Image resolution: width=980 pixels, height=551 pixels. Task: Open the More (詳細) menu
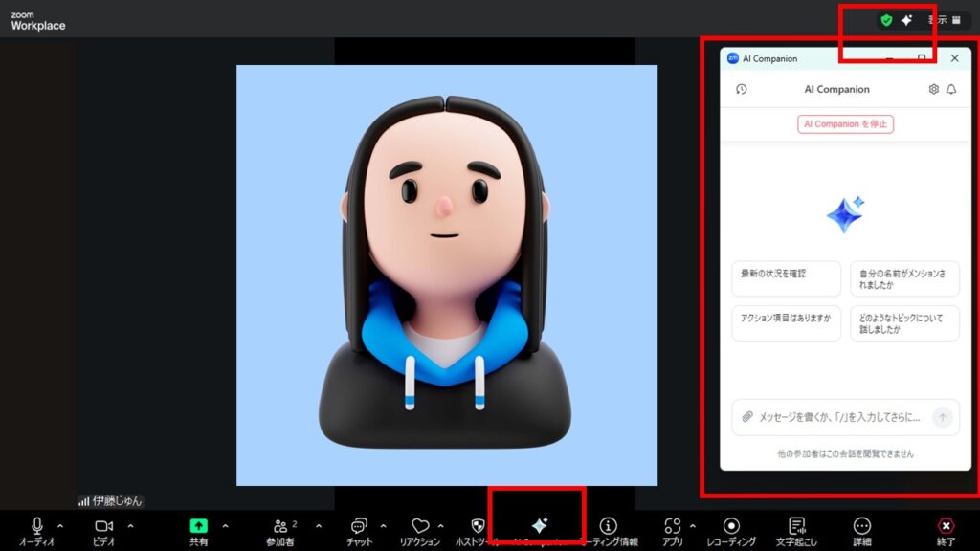coord(861,526)
